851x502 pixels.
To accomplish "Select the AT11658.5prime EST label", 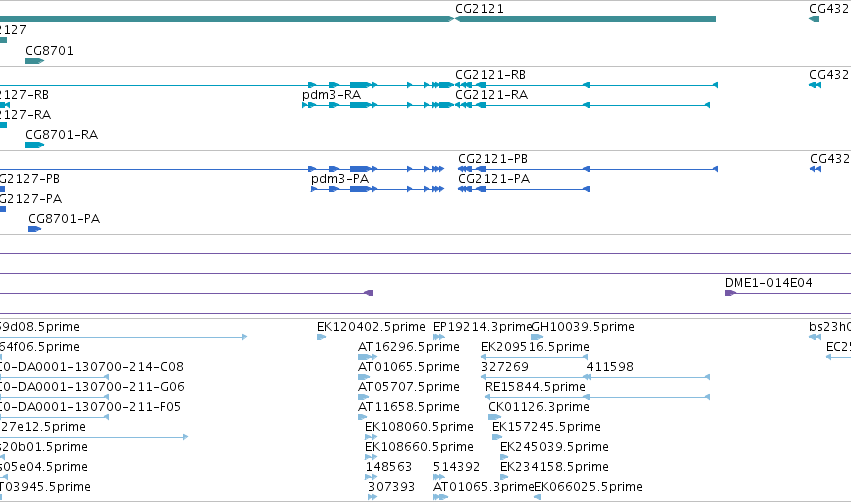I will pyautogui.click(x=409, y=407).
